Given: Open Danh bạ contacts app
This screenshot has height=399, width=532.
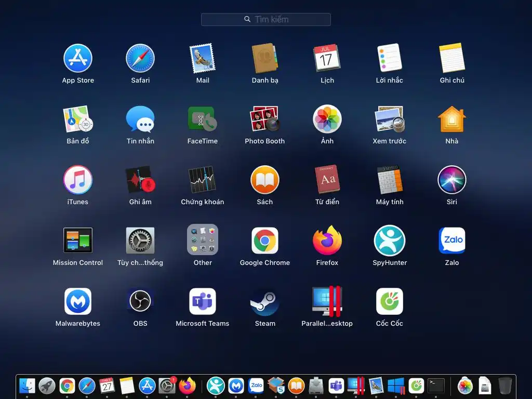Looking at the screenshot, I should (264, 58).
